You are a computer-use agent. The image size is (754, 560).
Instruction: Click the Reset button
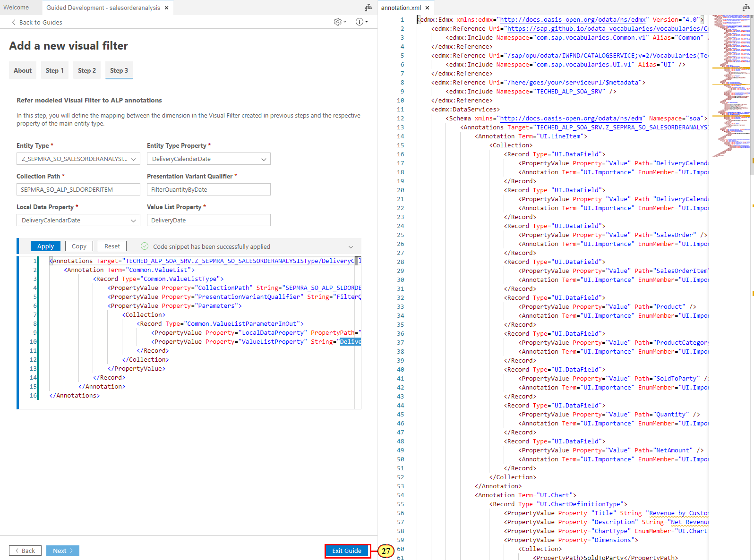click(112, 246)
